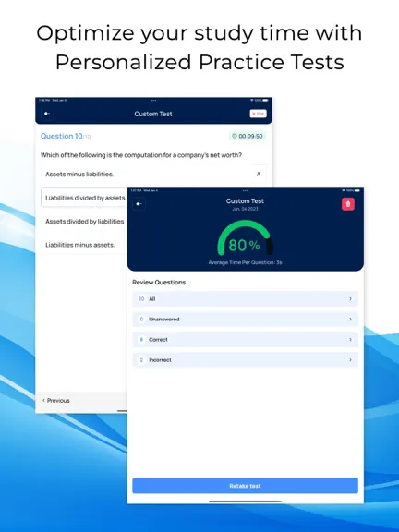
Task: Click the 80% score gauge
Action: [x=245, y=237]
